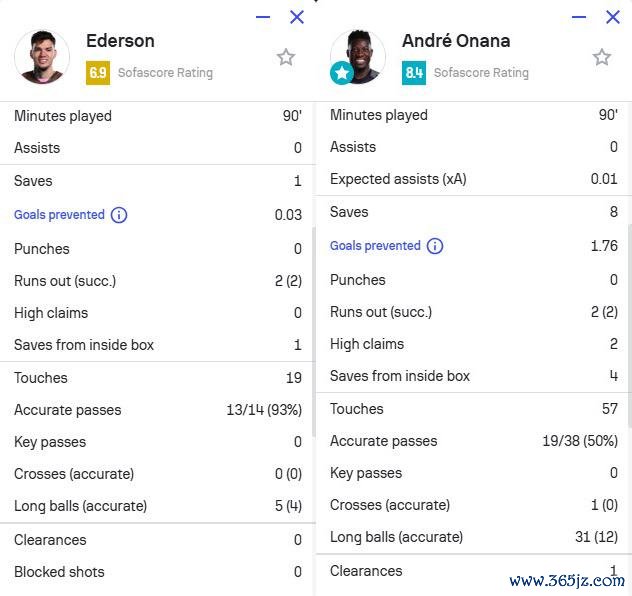
Task: Click the blue star badge on Onana's photo
Action: pyautogui.click(x=342, y=73)
